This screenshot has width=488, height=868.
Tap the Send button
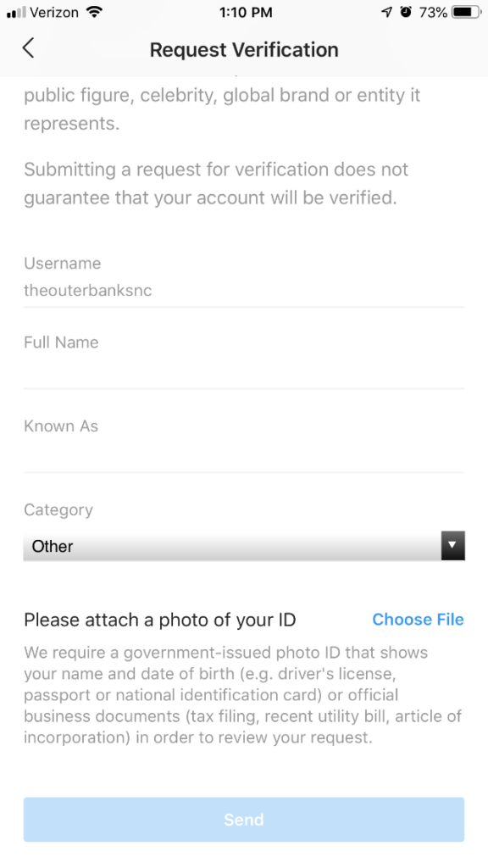coord(244,820)
